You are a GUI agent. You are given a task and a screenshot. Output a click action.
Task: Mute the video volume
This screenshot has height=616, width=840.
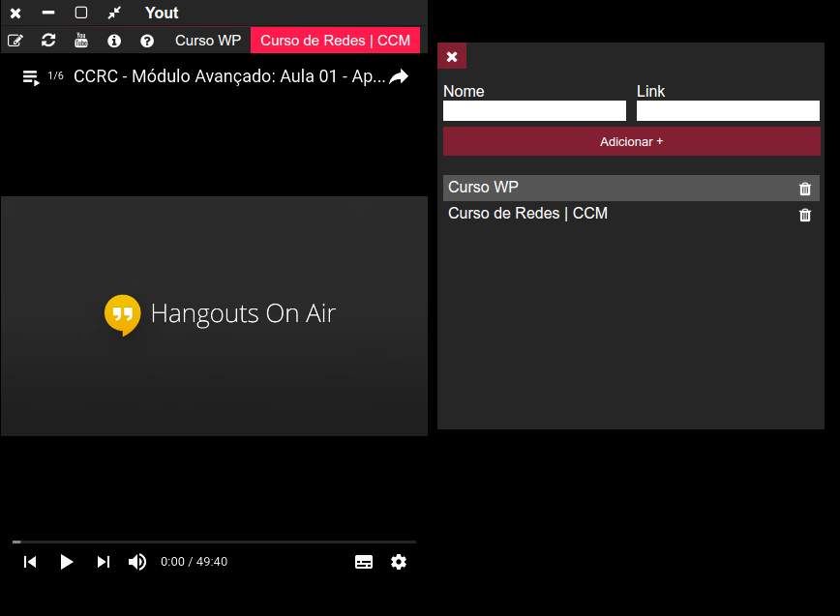pyautogui.click(x=137, y=562)
